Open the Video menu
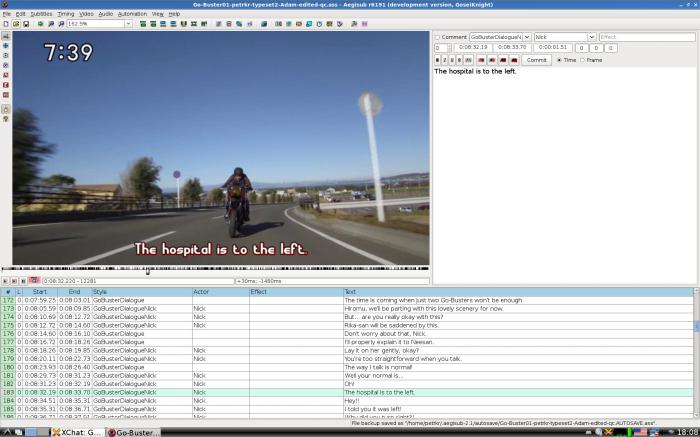This screenshot has width=700, height=437. pyautogui.click(x=86, y=14)
